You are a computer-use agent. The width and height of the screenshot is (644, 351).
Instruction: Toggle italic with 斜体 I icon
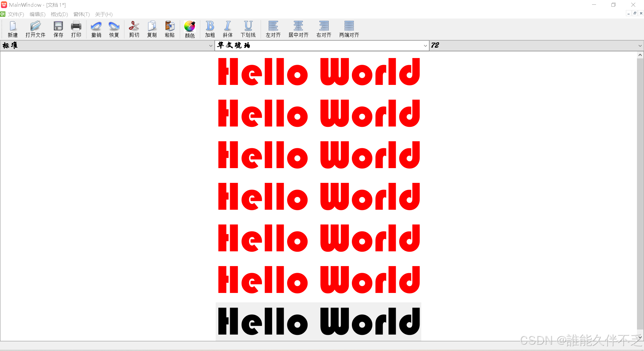(x=228, y=29)
